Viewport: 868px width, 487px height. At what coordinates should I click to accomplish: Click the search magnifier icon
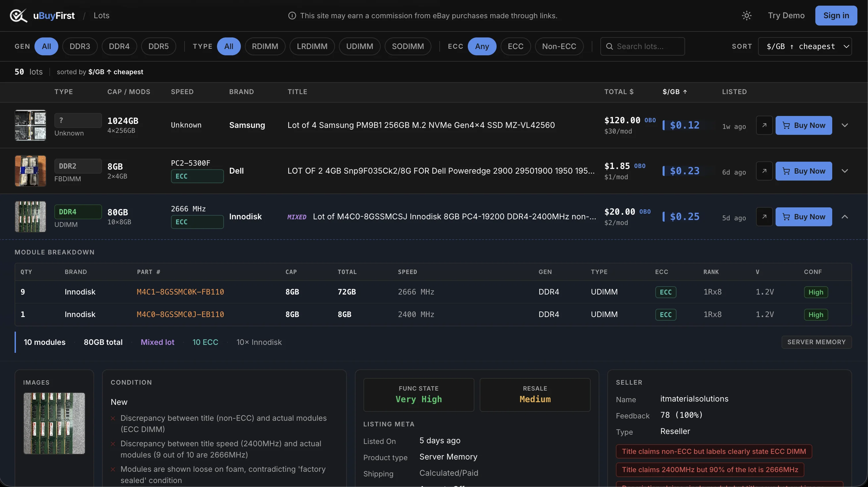point(609,46)
